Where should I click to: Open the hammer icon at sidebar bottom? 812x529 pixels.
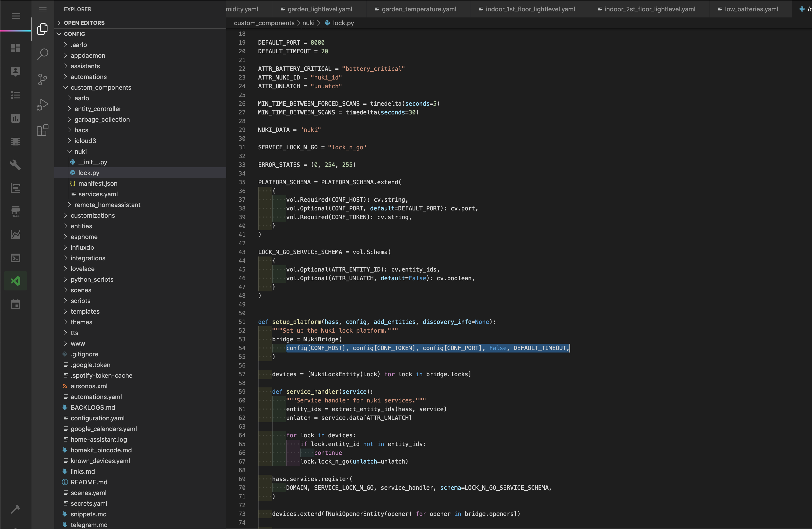[16, 509]
